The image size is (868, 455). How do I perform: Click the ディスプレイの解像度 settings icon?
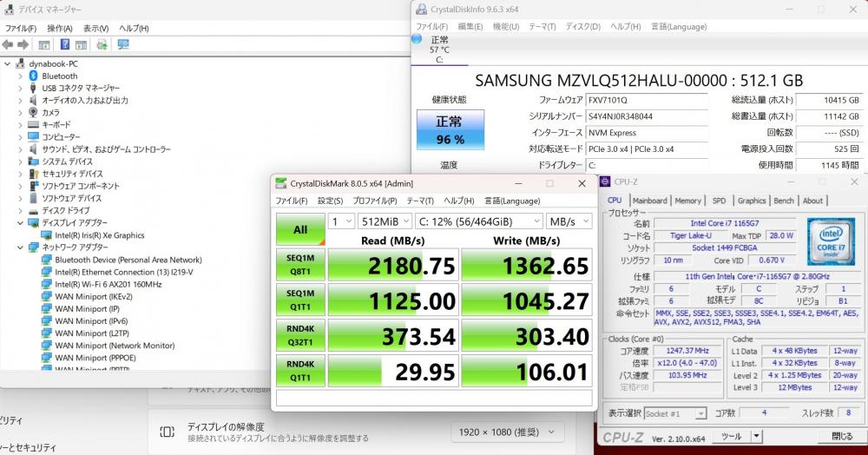tap(167, 432)
